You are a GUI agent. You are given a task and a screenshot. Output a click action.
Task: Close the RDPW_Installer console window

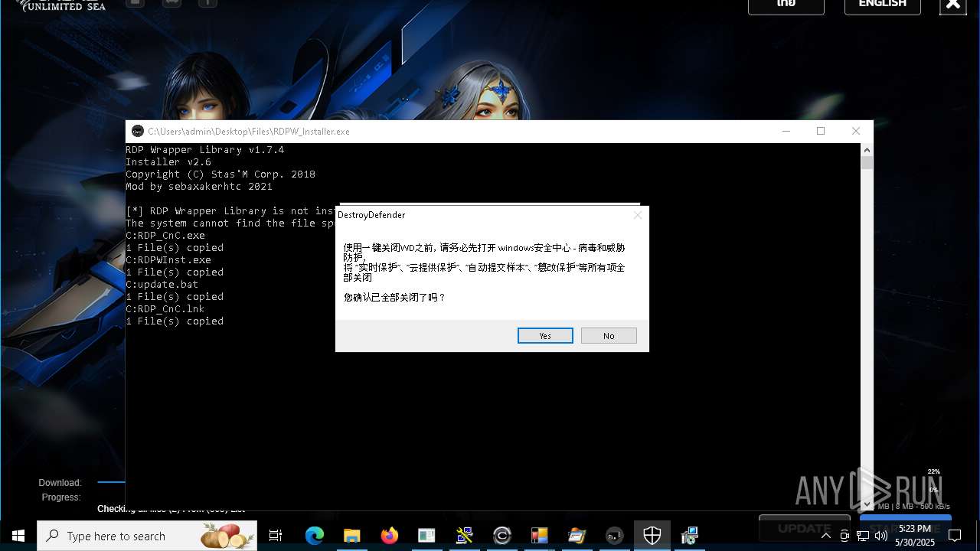pos(856,131)
